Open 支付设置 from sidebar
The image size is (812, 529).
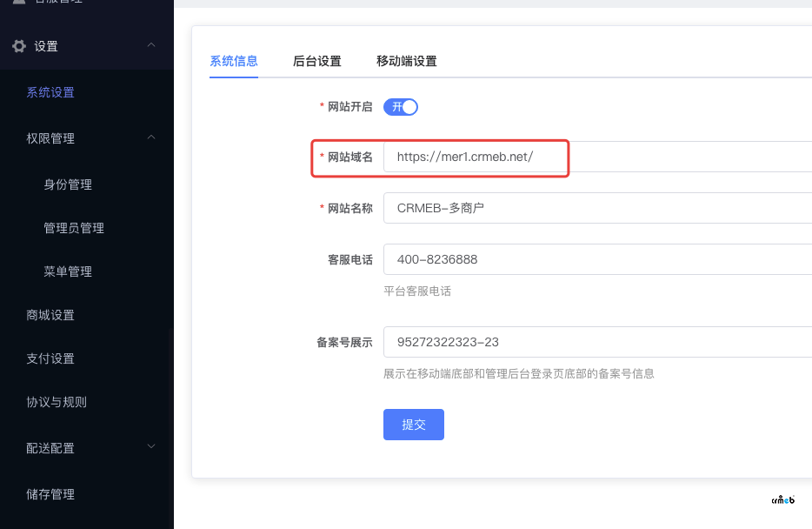(50, 358)
